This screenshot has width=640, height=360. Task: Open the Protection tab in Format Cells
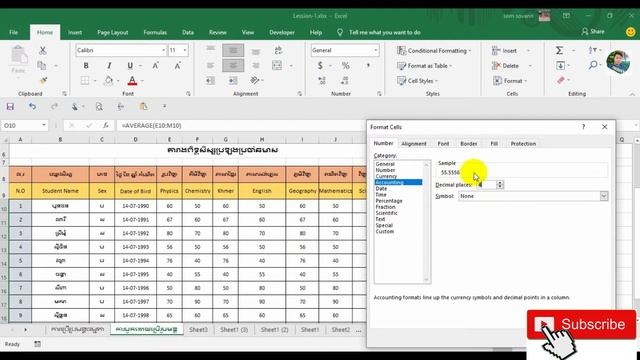coord(523,144)
